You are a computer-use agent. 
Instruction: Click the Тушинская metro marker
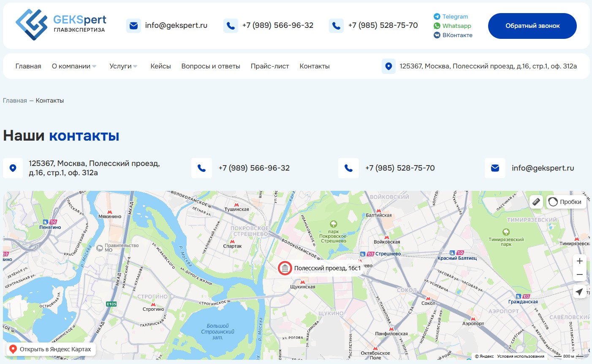[236, 205]
